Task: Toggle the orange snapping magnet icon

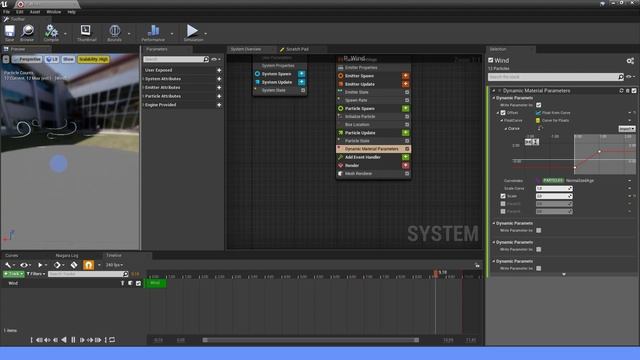Action: (88, 265)
